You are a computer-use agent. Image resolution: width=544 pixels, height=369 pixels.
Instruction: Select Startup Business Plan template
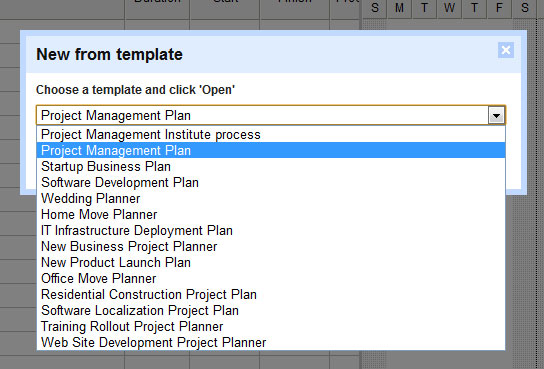(x=271, y=166)
